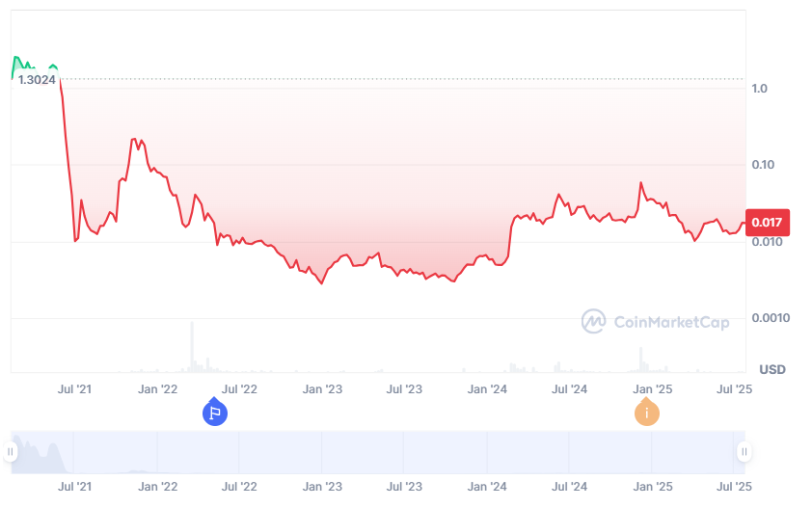Click the Jul '25 label under the navigator
This screenshot has width=812, height=507.
click(x=736, y=487)
